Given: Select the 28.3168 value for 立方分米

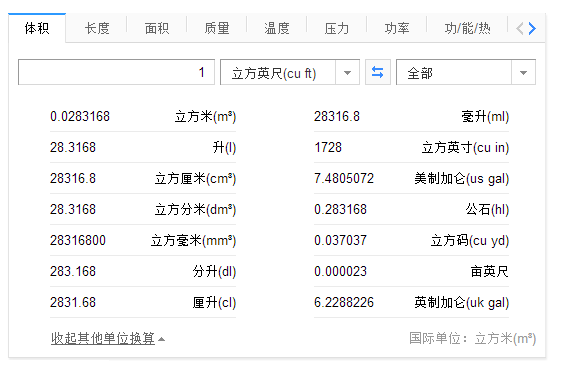Looking at the screenshot, I should (73, 209).
